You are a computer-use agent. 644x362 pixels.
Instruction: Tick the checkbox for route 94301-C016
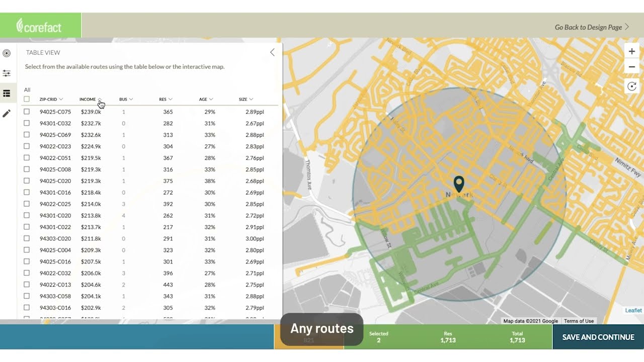[27, 193]
